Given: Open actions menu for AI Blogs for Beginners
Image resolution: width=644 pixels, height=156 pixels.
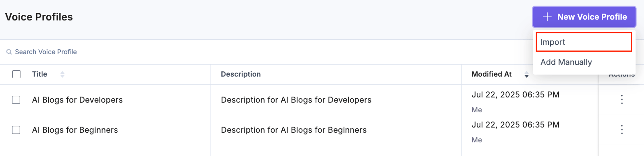Looking at the screenshot, I should pos(622,129).
